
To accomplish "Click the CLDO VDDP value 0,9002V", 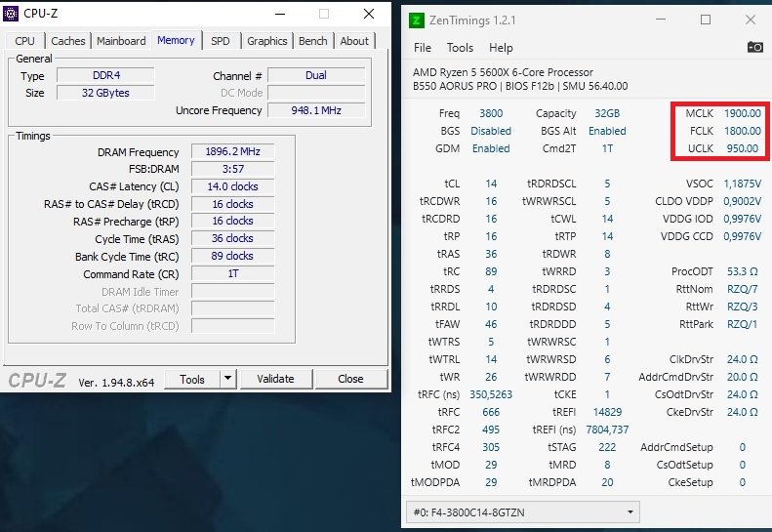I will [x=742, y=201].
